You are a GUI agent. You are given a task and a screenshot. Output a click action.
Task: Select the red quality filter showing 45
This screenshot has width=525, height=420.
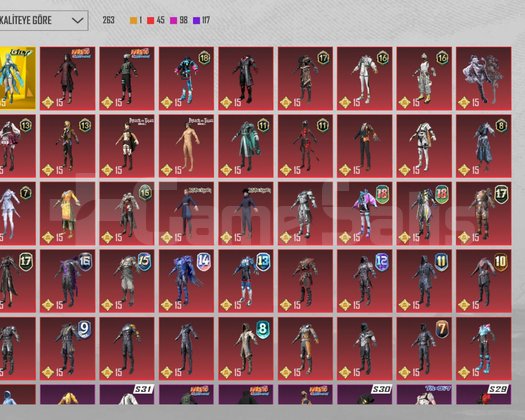tap(156, 20)
